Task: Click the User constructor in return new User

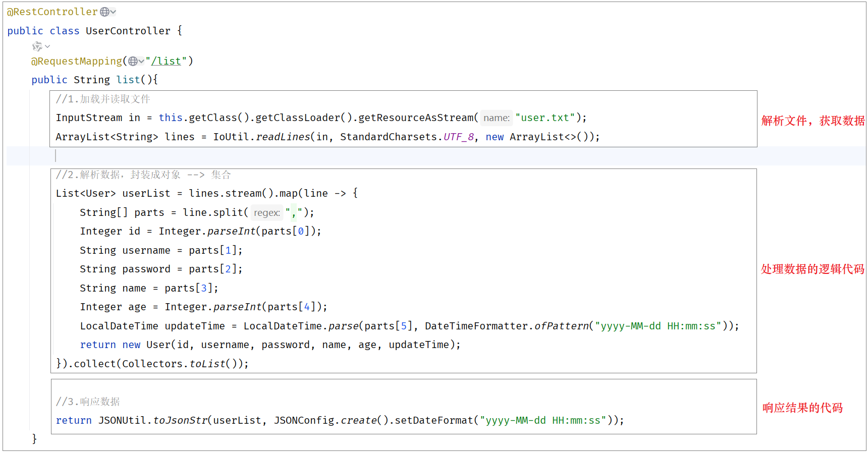Action: click(x=158, y=345)
